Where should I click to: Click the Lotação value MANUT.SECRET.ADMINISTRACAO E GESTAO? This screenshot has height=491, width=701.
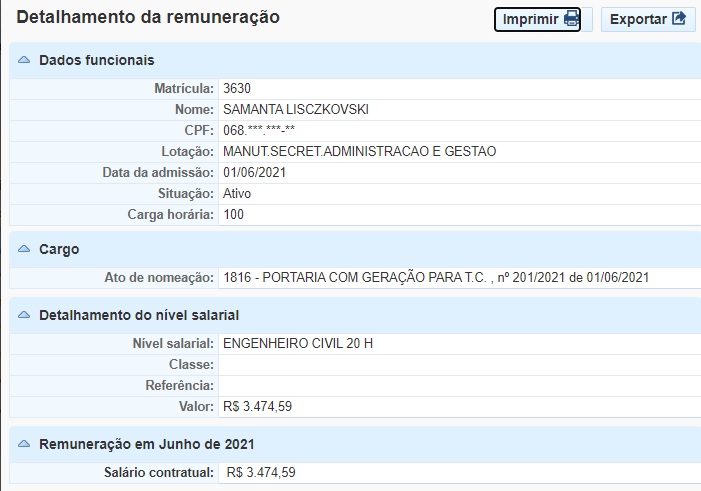360,151
